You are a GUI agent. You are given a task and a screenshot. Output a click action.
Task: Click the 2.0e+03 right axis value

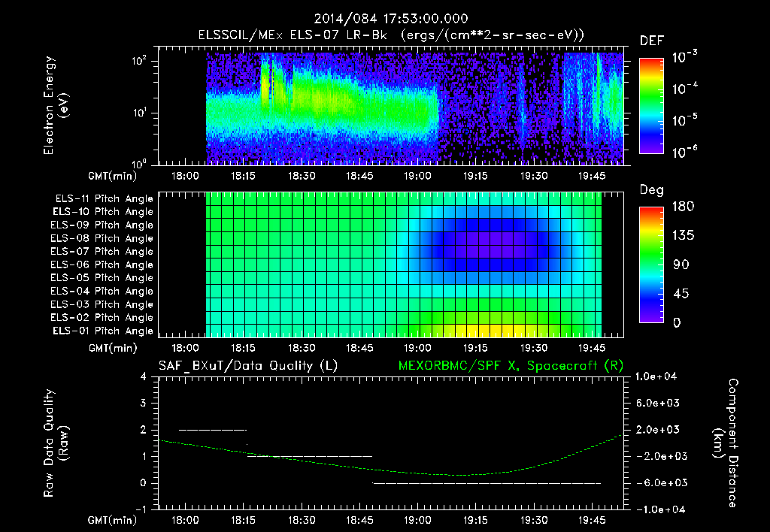[657, 430]
